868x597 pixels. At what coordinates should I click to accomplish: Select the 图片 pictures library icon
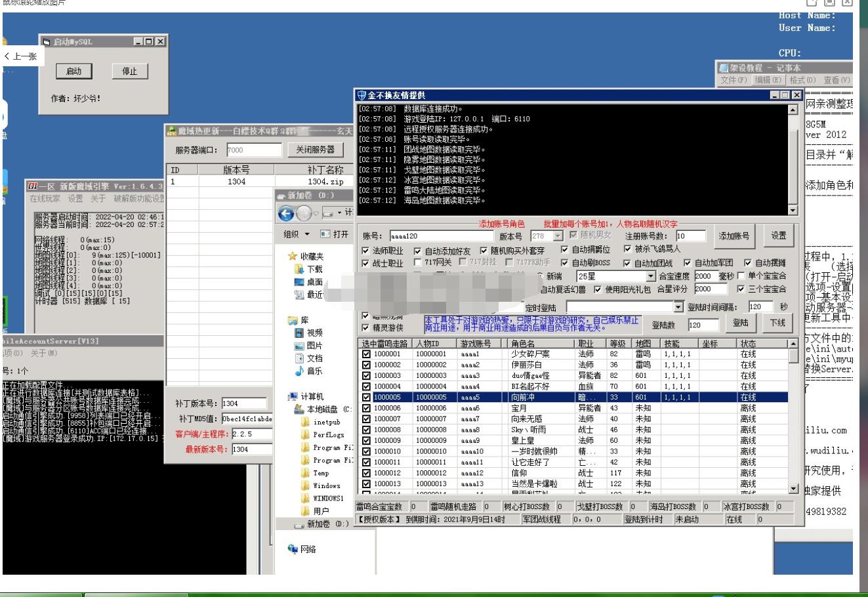pyautogui.click(x=299, y=346)
